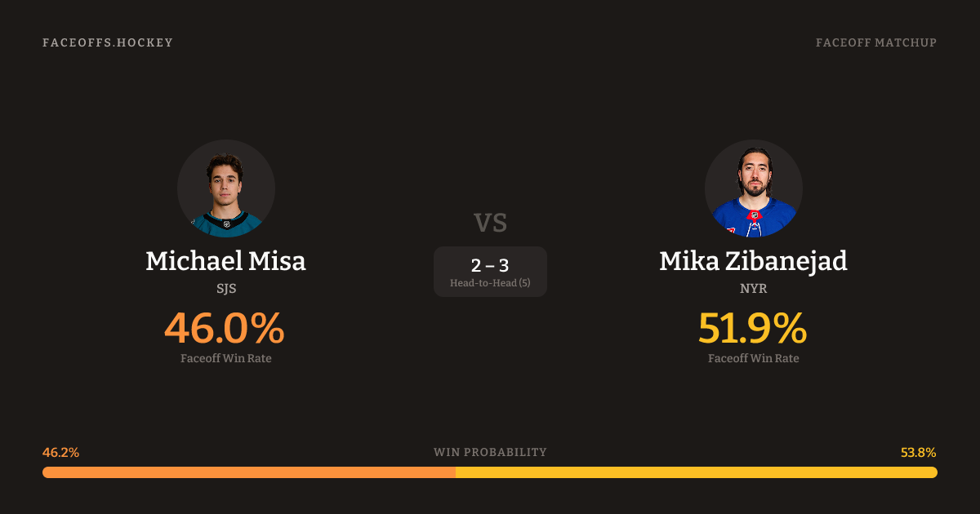Click the SJS team abbreviation
980x514 pixels.
click(x=226, y=289)
